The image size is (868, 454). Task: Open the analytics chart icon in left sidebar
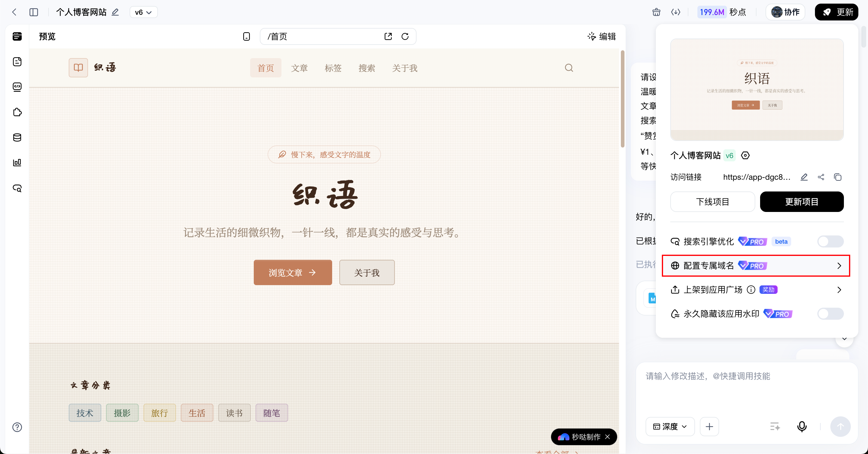coord(17,163)
